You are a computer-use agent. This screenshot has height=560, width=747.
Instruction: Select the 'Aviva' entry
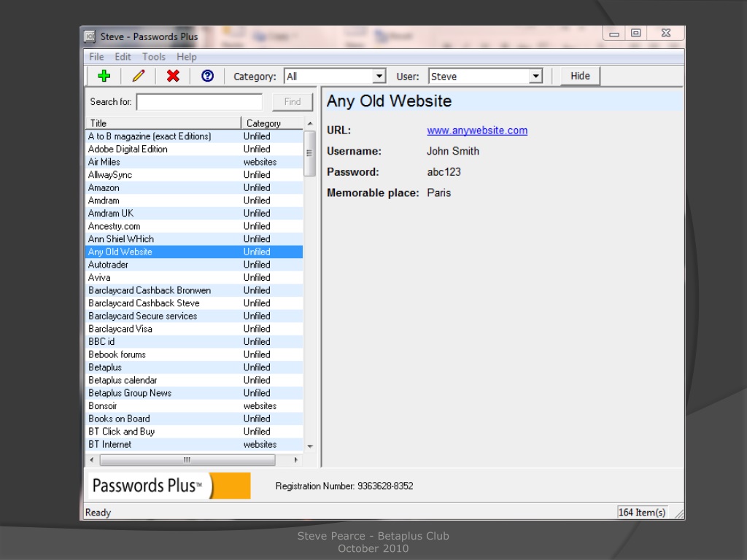pyautogui.click(x=194, y=278)
